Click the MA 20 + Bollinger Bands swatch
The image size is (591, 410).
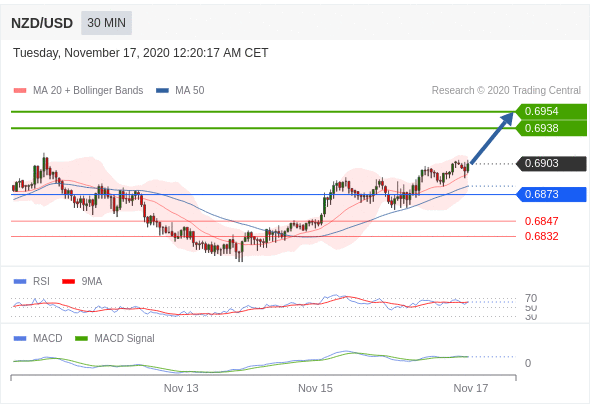click(x=20, y=90)
